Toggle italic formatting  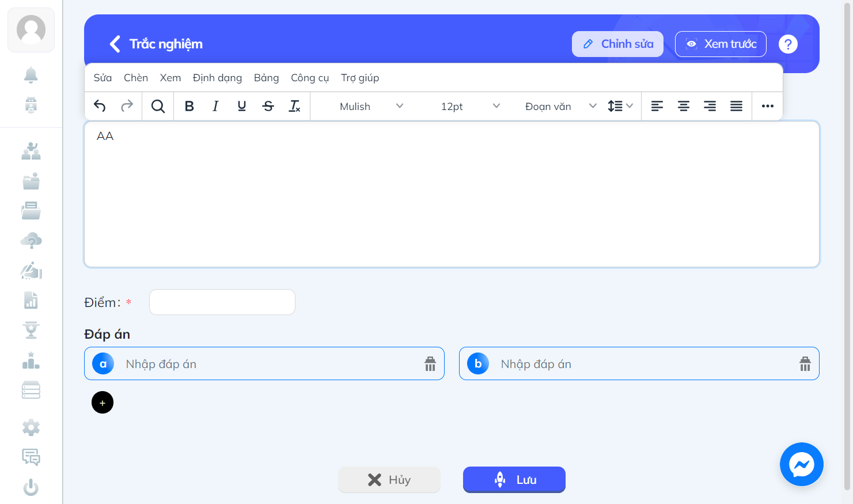click(x=215, y=106)
